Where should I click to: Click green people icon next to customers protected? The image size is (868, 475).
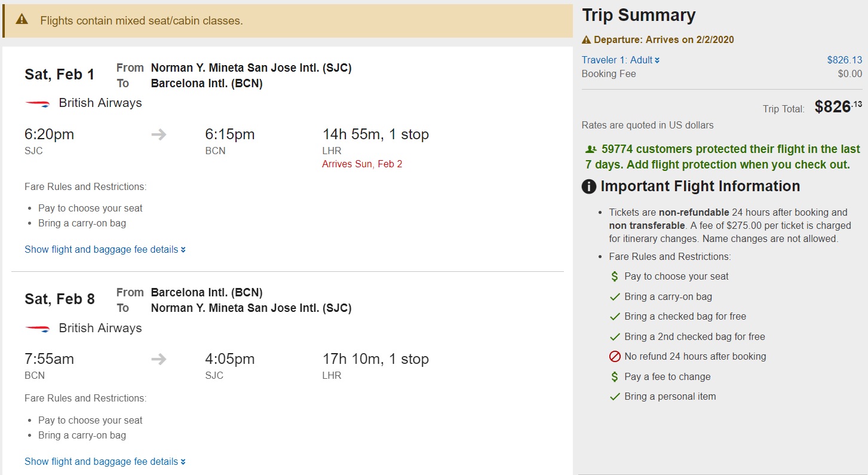click(x=591, y=149)
